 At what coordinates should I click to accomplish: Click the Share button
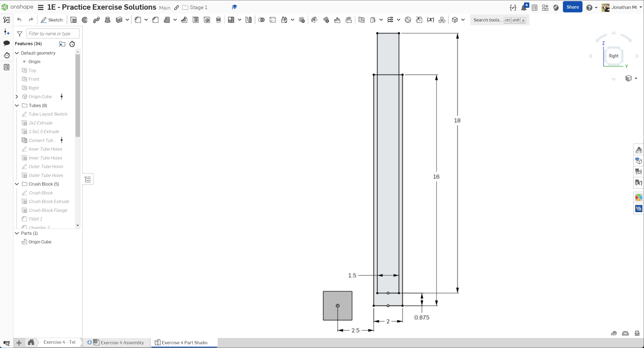572,7
